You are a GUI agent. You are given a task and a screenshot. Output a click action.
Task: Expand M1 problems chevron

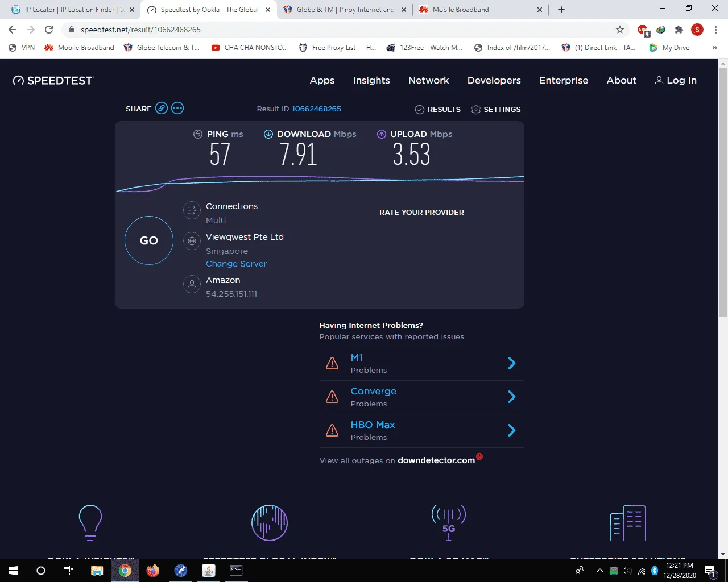[511, 363]
